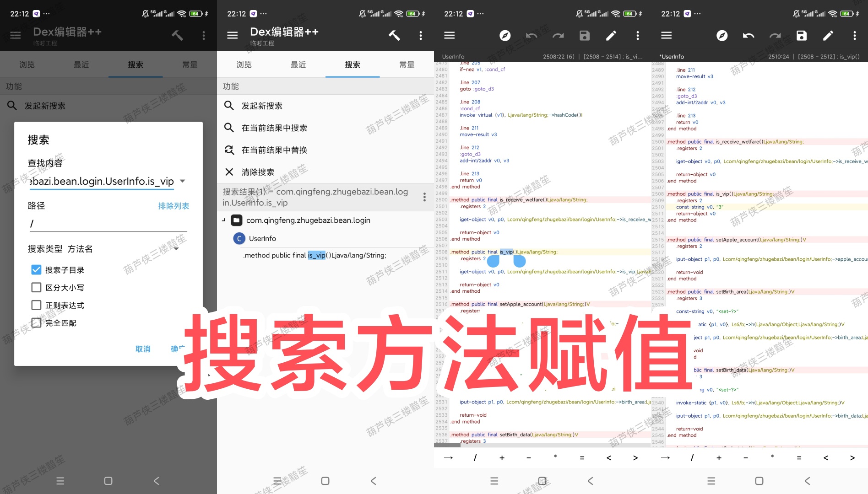Click 查找内容 text input field

tap(102, 181)
